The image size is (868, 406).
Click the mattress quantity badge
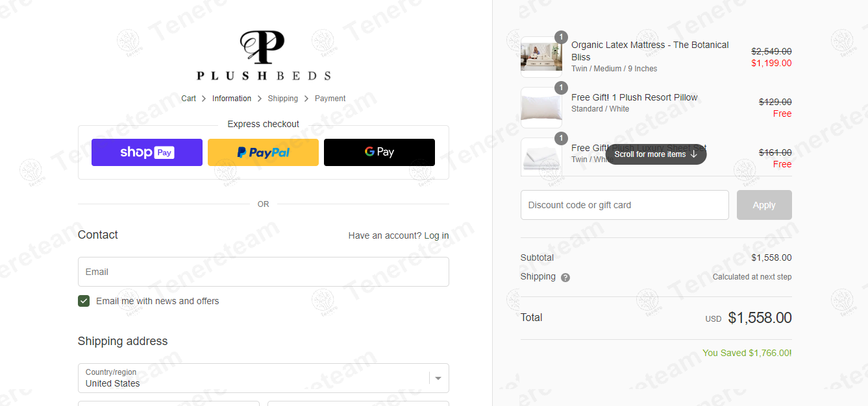pyautogui.click(x=561, y=37)
